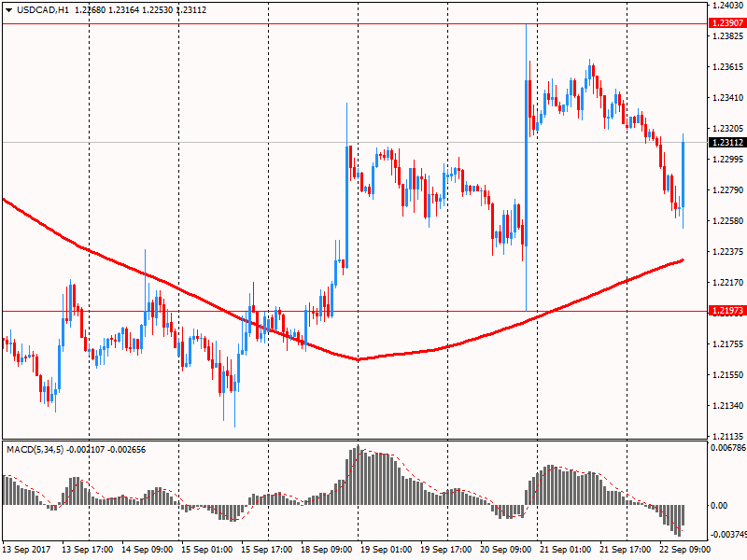Click the 1.23615 price scale value
This screenshot has width=747, height=560.
pos(728,67)
